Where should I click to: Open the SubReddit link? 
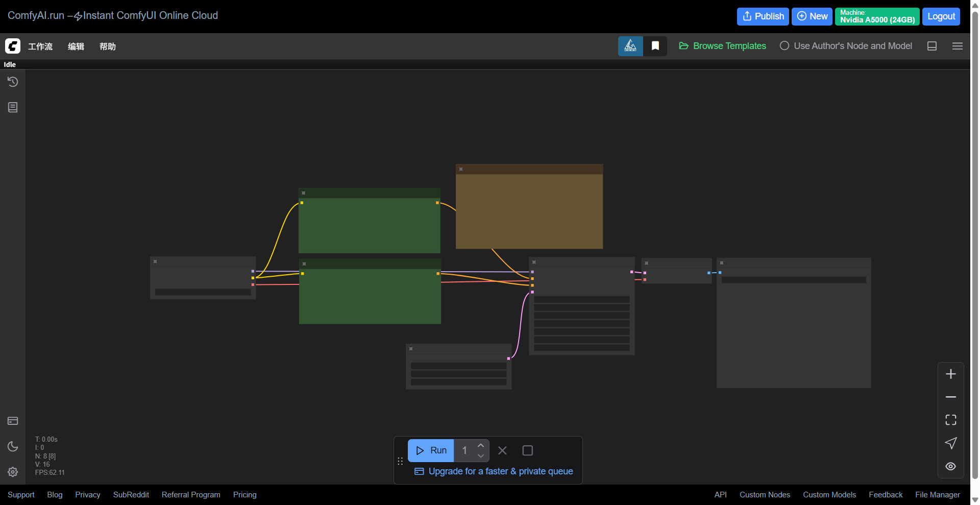[131, 495]
